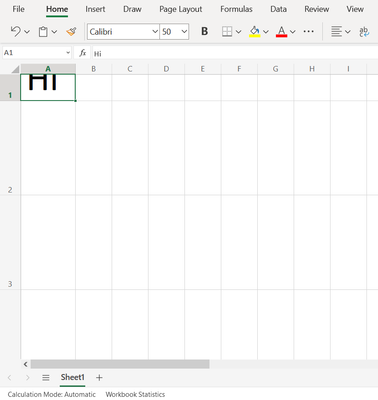The image size is (378, 400).
Task: Select column A header
Action: click(48, 69)
